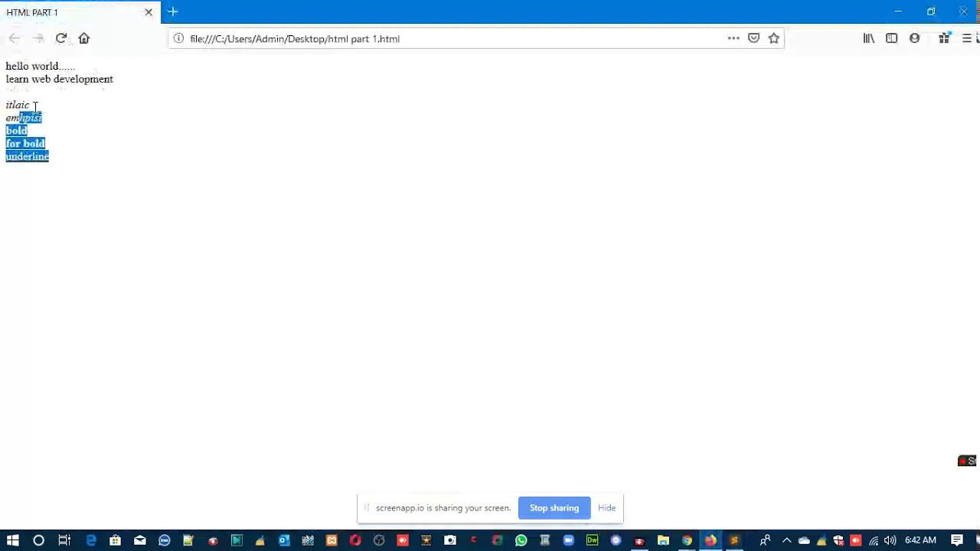Image resolution: width=980 pixels, height=551 pixels.
Task: Open page actions three-dot menu
Action: [733, 38]
